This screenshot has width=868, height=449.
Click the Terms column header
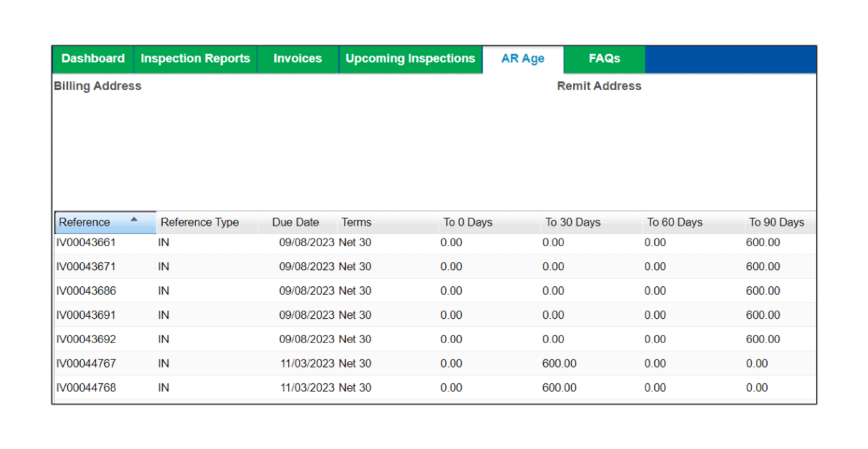pyautogui.click(x=356, y=222)
